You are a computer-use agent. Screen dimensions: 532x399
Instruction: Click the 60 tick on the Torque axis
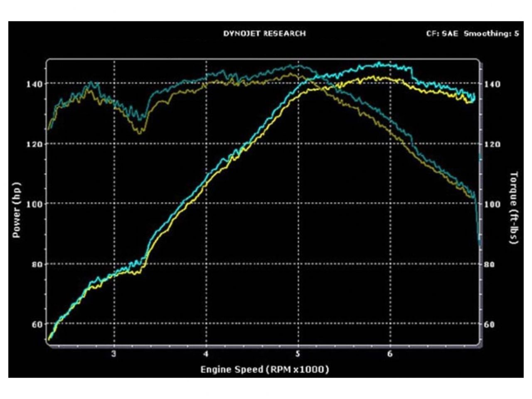click(x=490, y=324)
